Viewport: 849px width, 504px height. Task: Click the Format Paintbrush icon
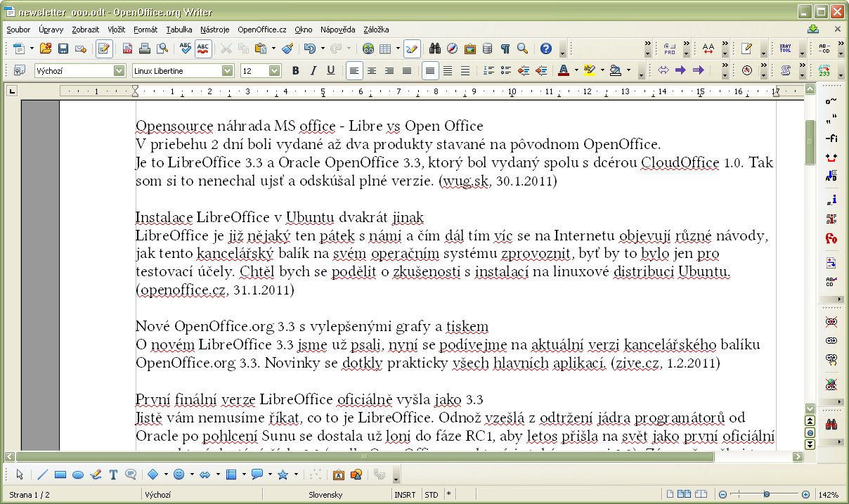click(x=287, y=49)
